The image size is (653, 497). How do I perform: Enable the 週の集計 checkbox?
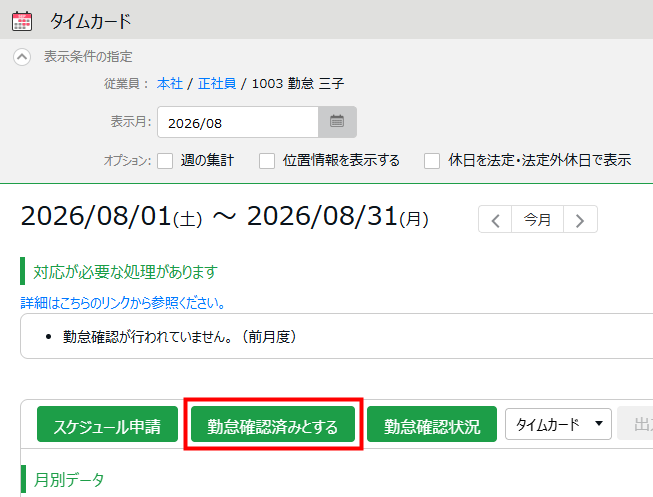coord(165,161)
